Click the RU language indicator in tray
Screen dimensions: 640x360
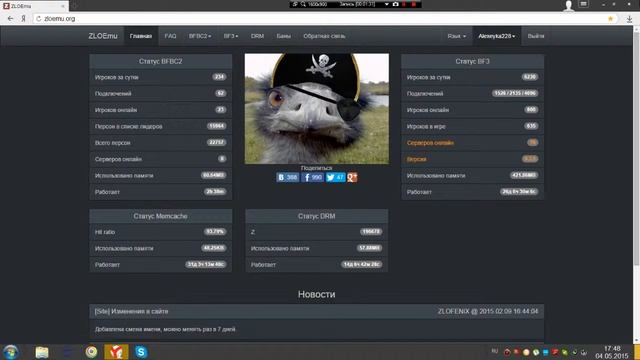(495, 351)
